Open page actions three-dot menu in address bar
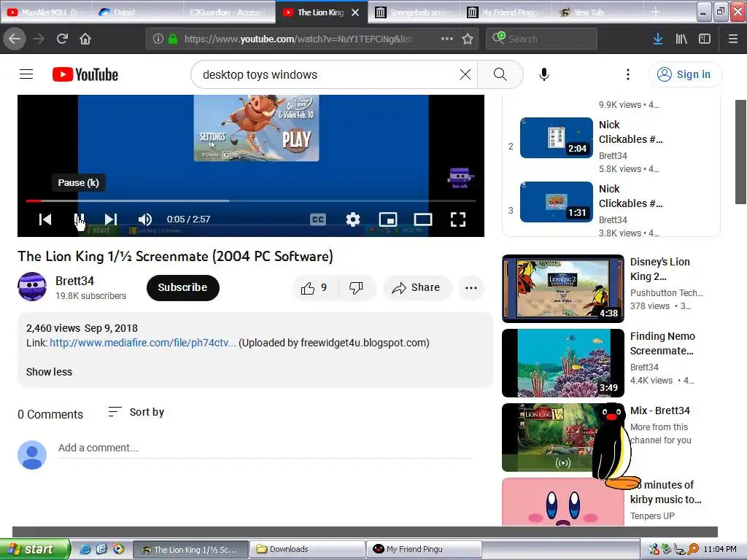 [447, 39]
